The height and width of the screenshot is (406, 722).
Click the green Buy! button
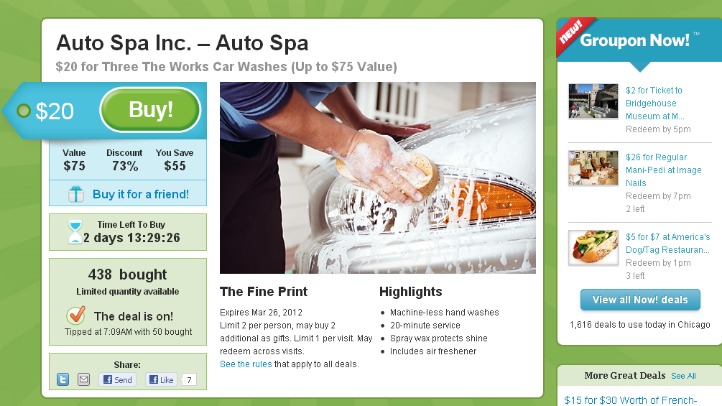point(151,110)
